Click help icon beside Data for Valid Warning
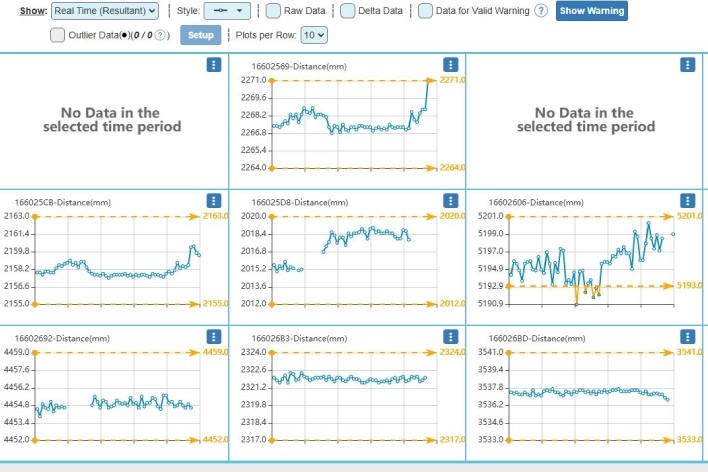The image size is (708, 472). (541, 11)
